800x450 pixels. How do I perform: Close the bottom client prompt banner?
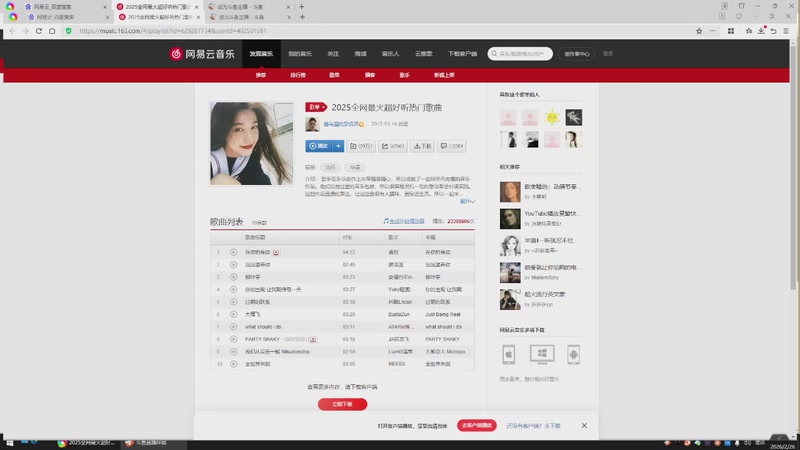tap(584, 426)
